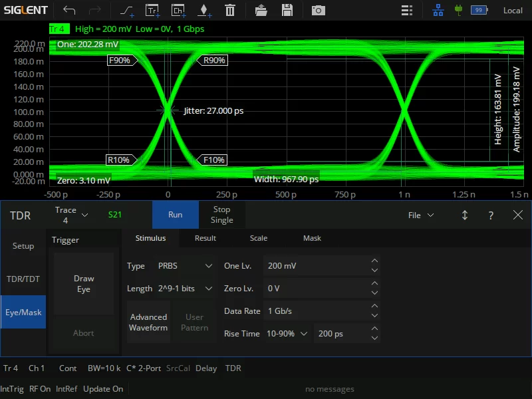Click the Data Rate 1 Gb/s input field
This screenshot has height=399, width=532.
pyautogui.click(x=316, y=311)
